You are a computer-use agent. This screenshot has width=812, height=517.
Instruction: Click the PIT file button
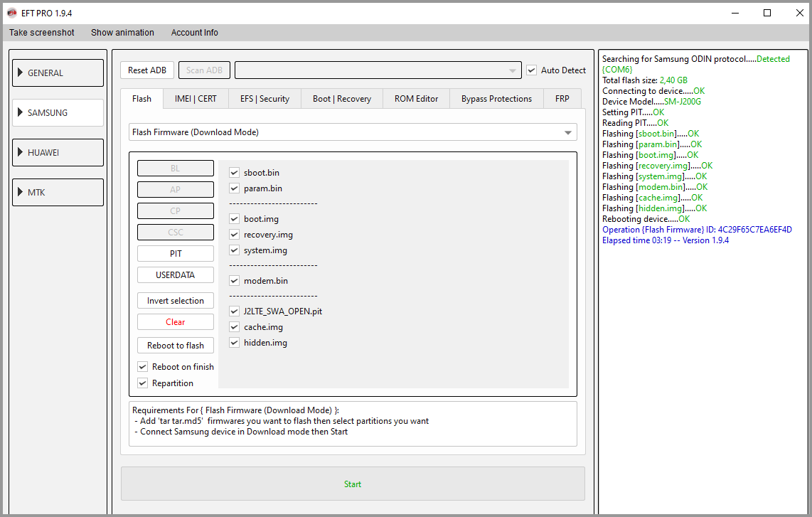point(176,254)
